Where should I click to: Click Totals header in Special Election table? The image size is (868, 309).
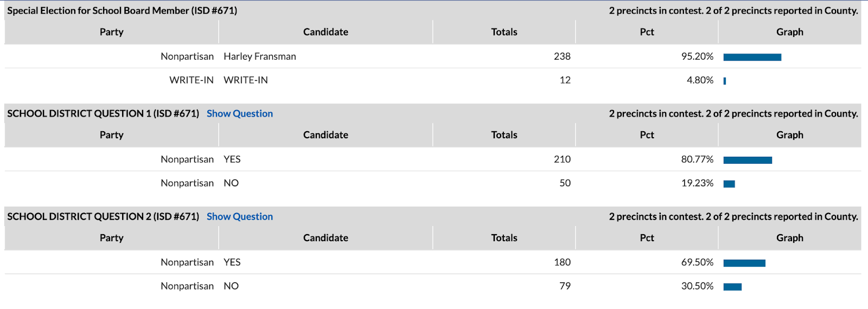pos(504,32)
